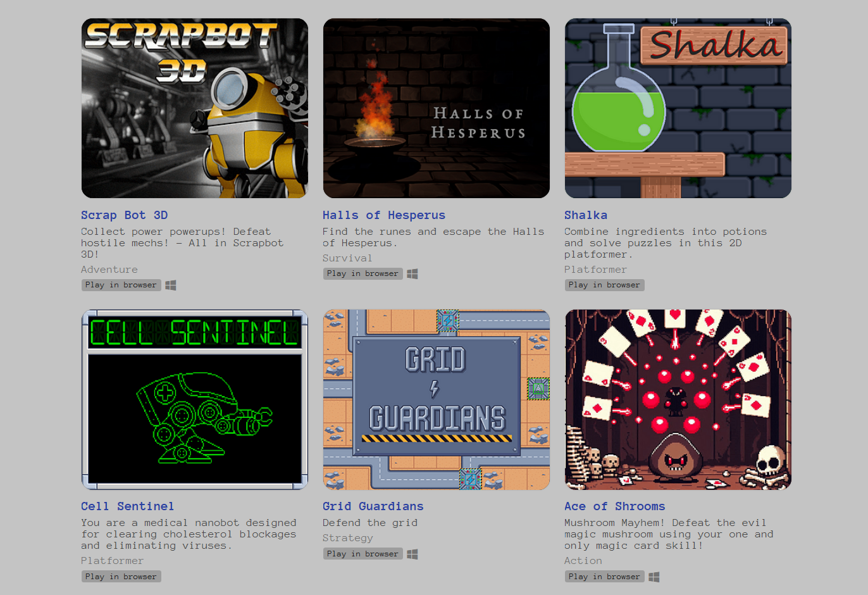Screen dimensions: 868x595
Task: Open the Cell Sentinel cover image
Action: point(195,399)
